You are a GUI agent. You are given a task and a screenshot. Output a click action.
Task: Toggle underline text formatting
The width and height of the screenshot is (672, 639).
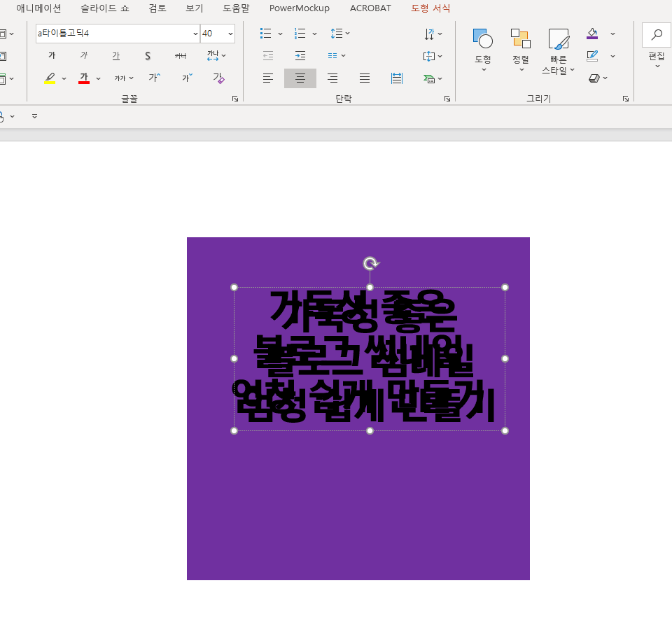click(116, 55)
